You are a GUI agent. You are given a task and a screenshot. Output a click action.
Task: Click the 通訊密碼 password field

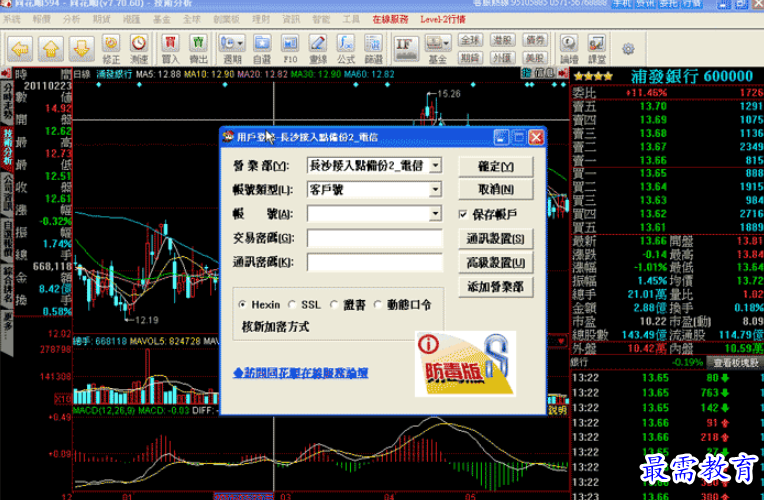[x=375, y=262]
